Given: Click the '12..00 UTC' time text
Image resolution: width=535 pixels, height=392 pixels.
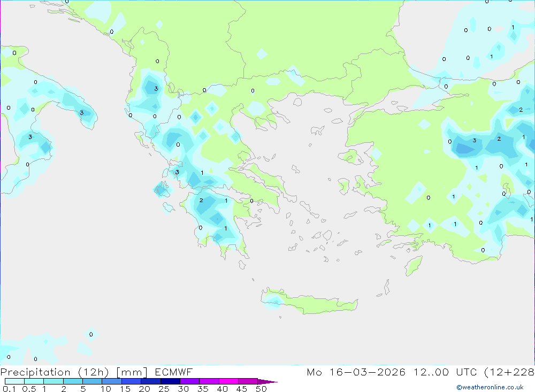Looking at the screenshot, I should [445, 372].
